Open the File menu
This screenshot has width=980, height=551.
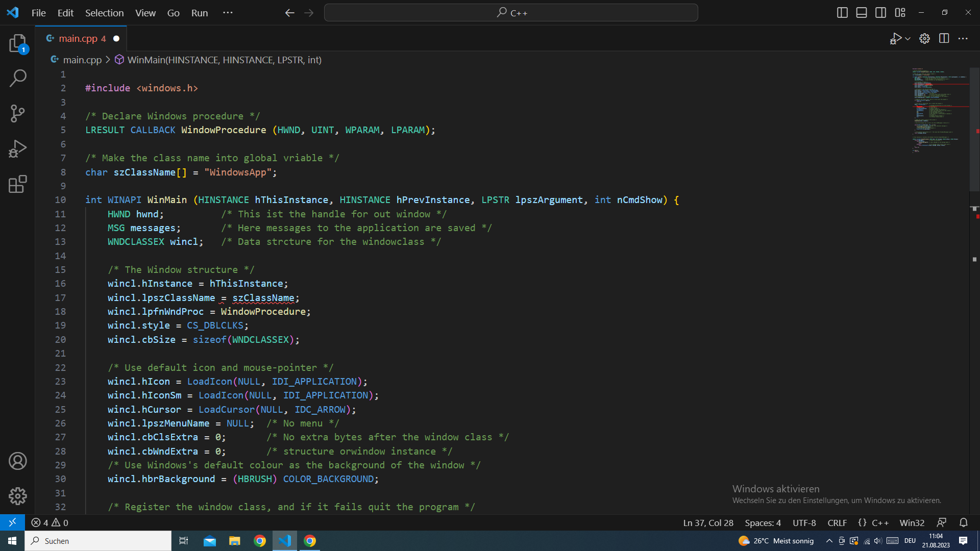[39, 13]
